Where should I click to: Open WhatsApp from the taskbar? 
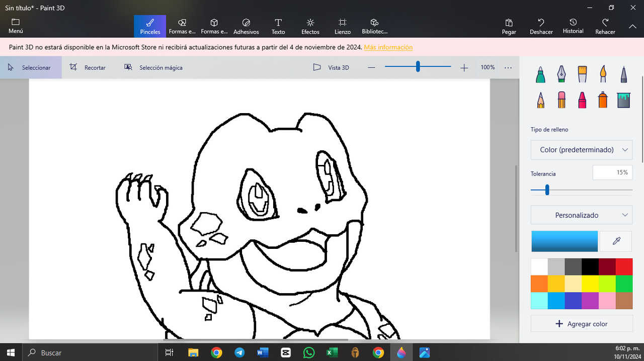click(309, 352)
